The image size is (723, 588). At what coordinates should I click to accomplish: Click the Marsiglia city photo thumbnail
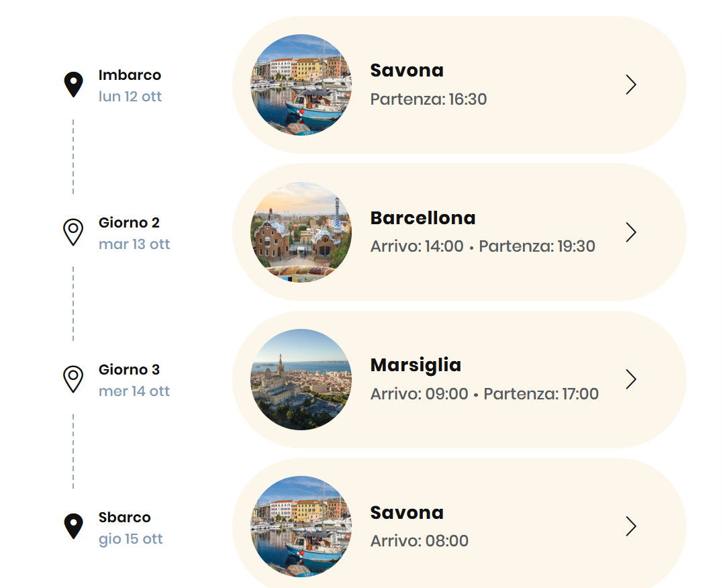(301, 379)
